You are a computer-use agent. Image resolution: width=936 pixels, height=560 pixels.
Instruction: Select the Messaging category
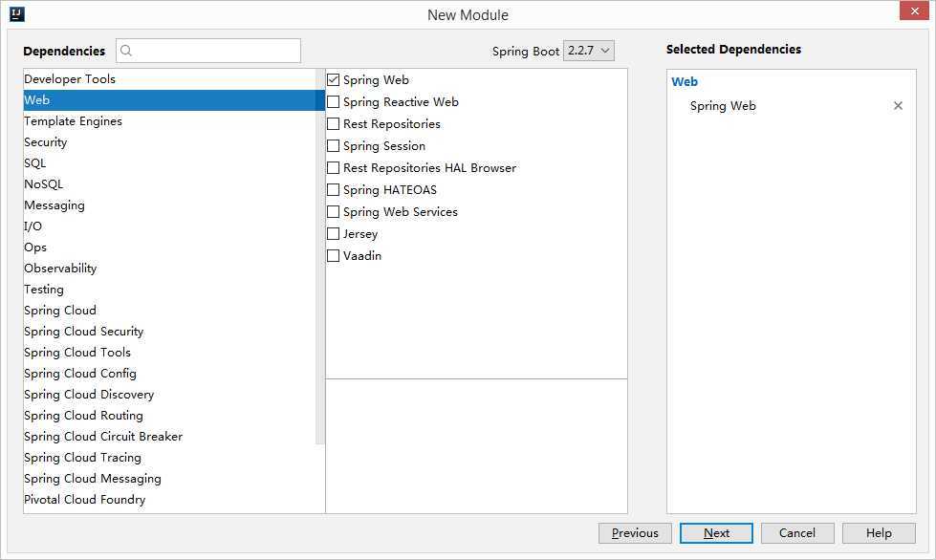click(x=169, y=205)
